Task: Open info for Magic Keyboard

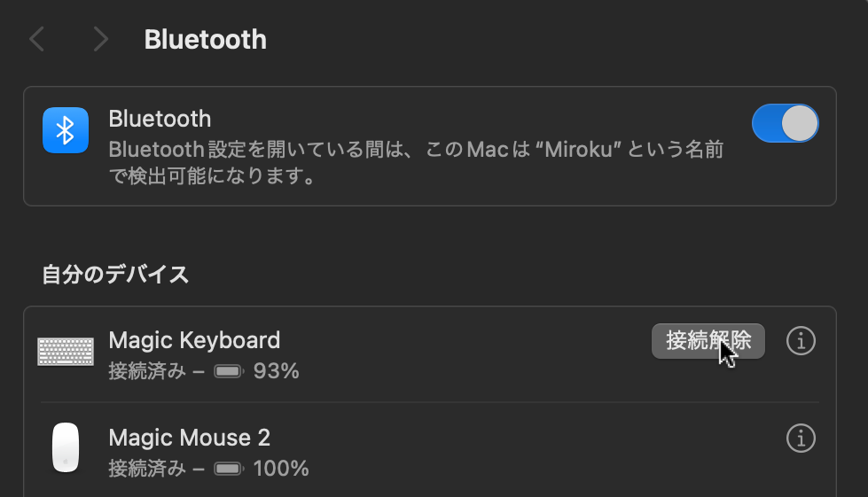Action: [x=801, y=341]
